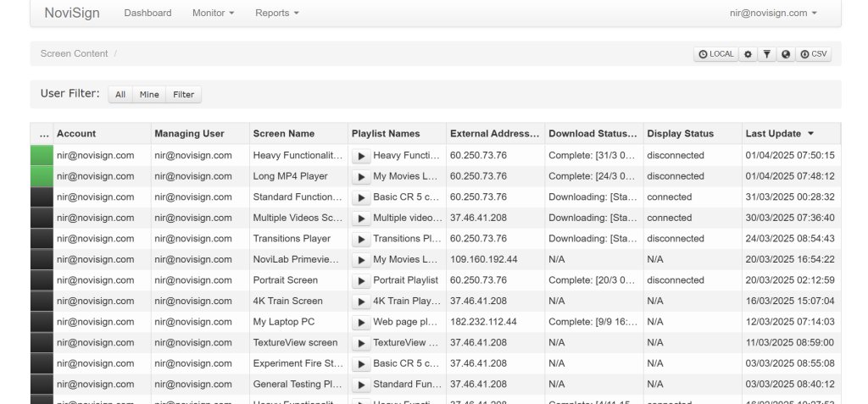Click Screen Content breadcrumb

point(75,53)
